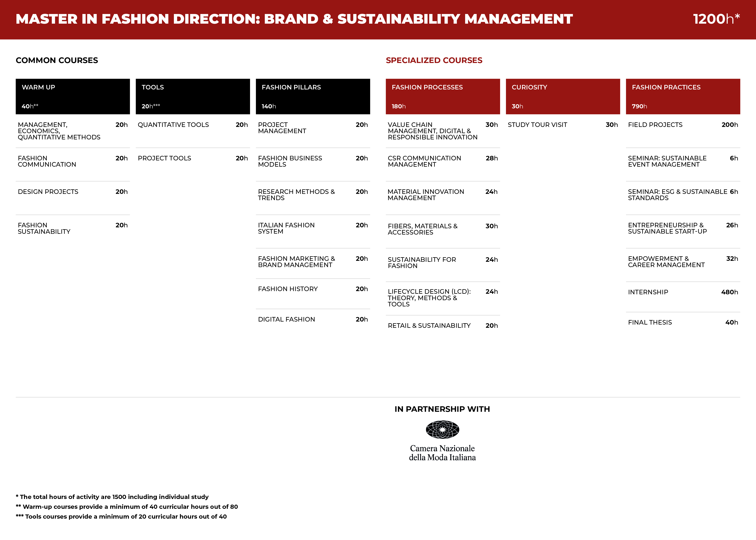Click the footnote about 1500 total hours

tap(112, 497)
